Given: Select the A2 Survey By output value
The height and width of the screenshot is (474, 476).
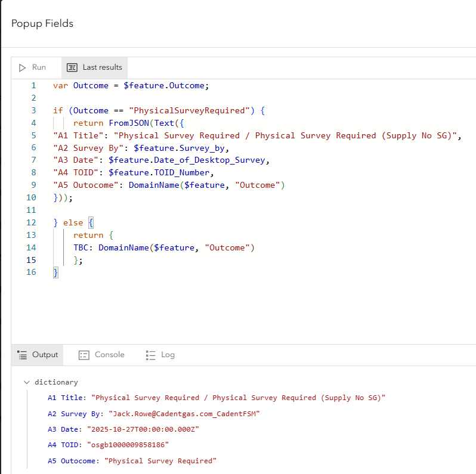Looking at the screenshot, I should tap(184, 414).
